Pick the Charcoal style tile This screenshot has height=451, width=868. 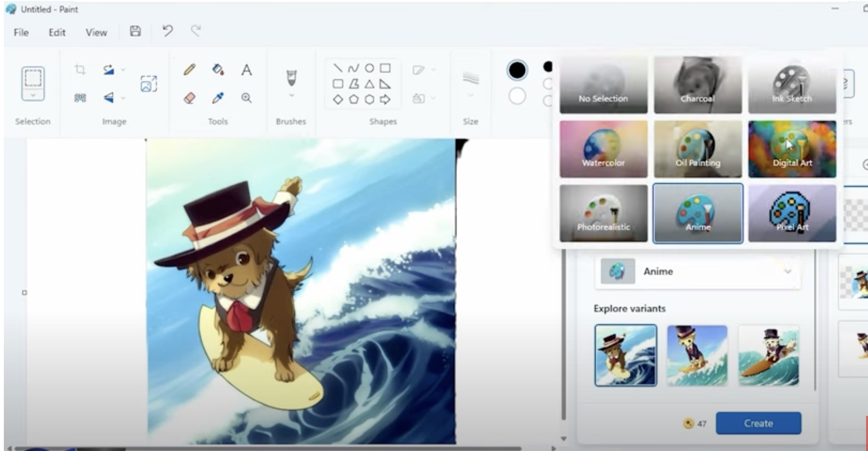point(698,85)
